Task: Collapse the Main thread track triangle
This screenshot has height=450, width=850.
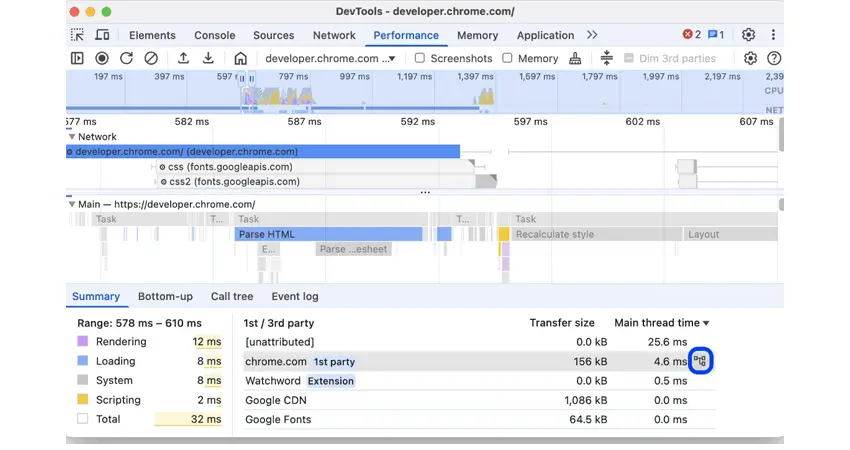Action: (72, 204)
